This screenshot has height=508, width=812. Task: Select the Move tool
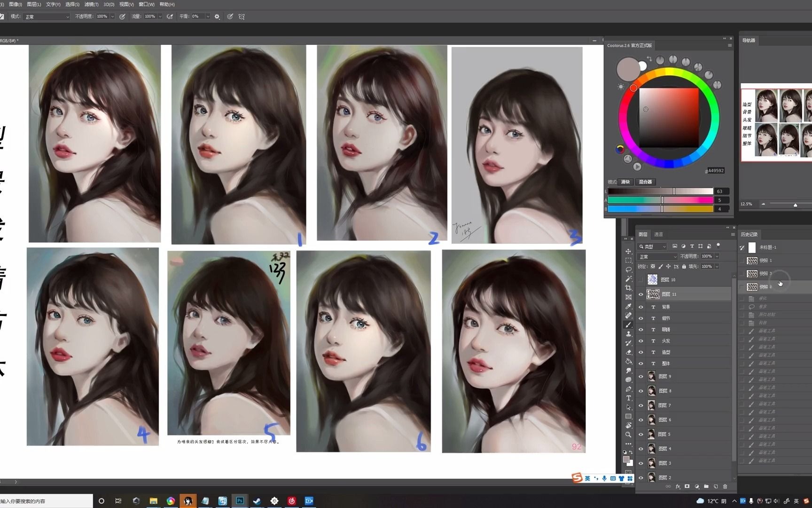coord(628,251)
